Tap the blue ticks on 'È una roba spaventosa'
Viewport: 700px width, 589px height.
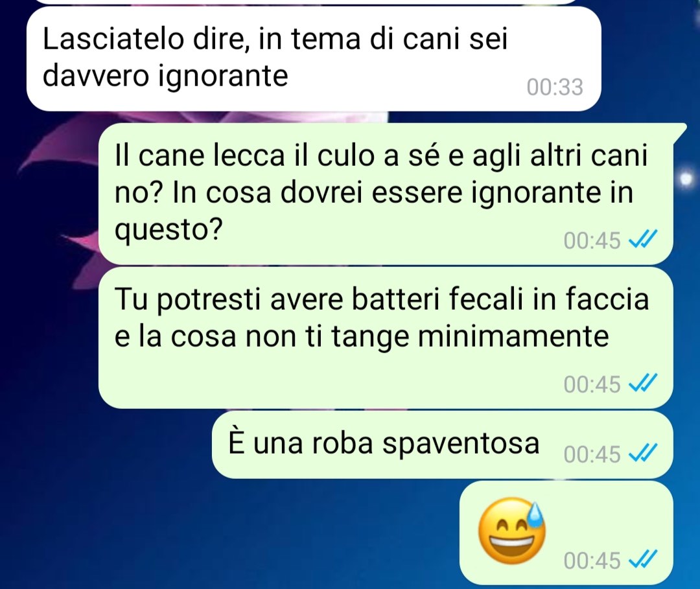pos(642,454)
